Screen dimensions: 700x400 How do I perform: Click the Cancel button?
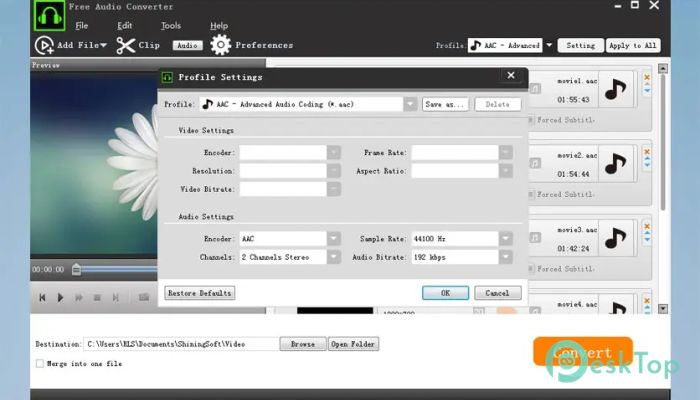point(497,293)
